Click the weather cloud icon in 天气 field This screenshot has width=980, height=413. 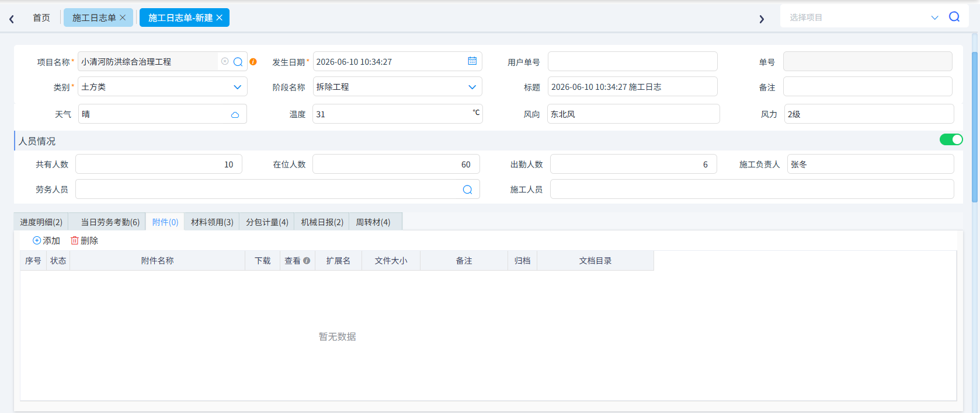[235, 114]
